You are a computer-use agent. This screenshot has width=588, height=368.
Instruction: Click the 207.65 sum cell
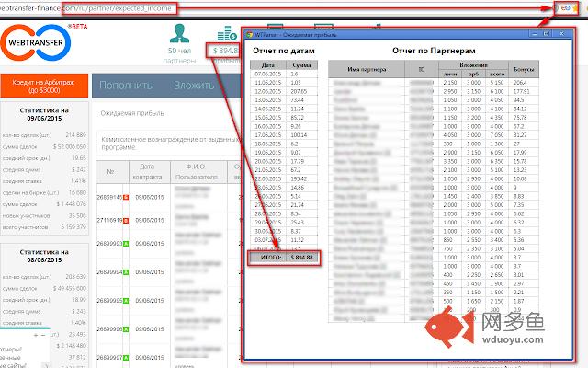(299, 91)
